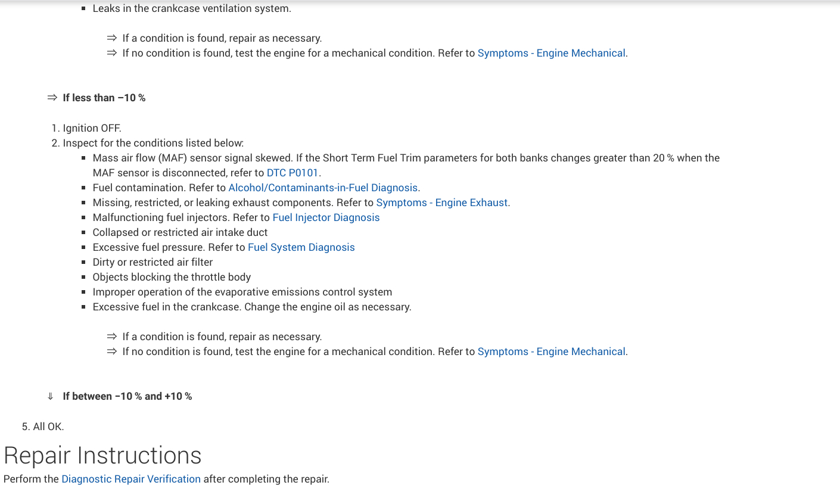Viewport: 840px width, 504px height.
Task: Open Symptoms - Engine Mechanical link below crankcase fuel item
Action: 551,351
